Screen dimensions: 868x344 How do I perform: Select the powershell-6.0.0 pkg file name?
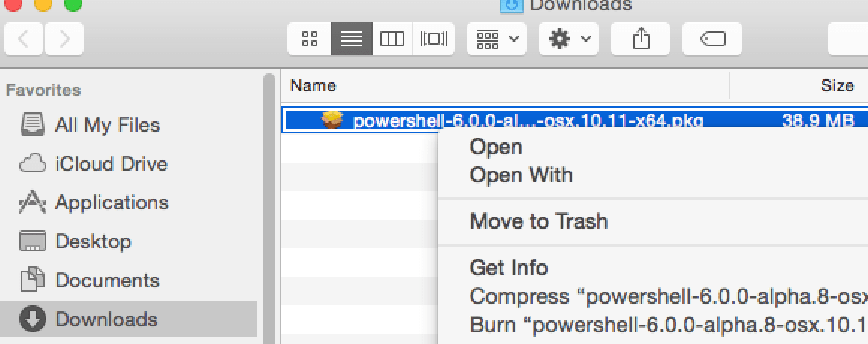[x=529, y=120]
